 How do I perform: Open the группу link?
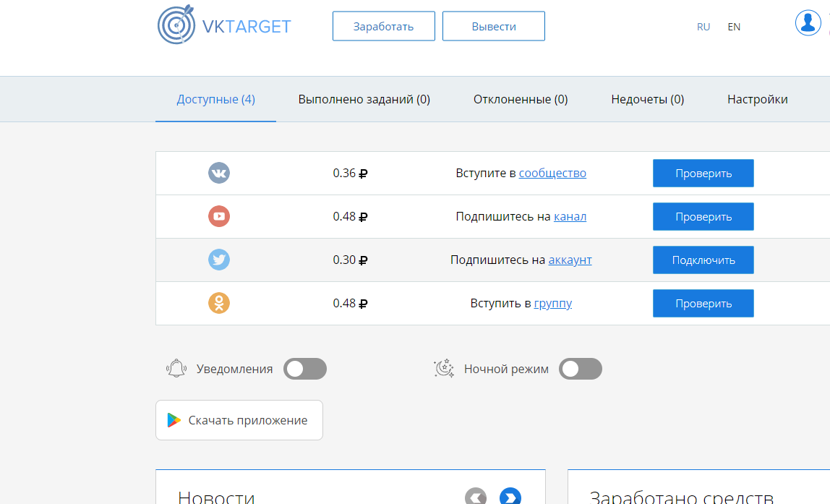(553, 304)
